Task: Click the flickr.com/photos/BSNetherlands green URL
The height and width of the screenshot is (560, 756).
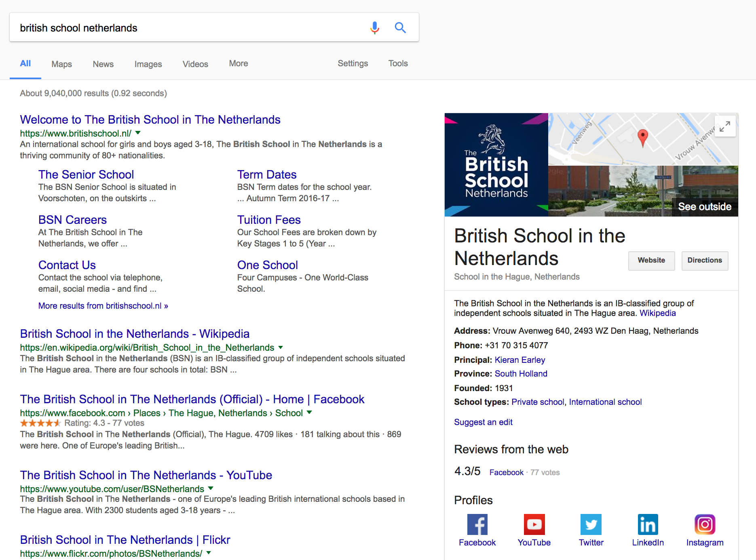Action: pos(111,554)
